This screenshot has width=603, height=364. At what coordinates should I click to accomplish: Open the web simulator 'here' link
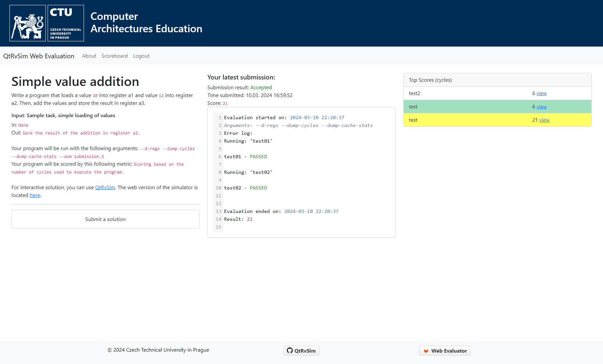(x=35, y=195)
